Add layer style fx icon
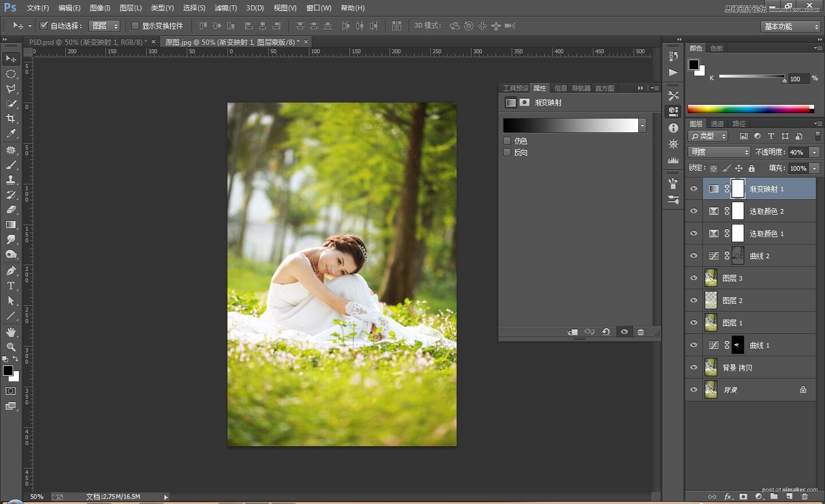Image resolution: width=825 pixels, height=504 pixels. [728, 497]
